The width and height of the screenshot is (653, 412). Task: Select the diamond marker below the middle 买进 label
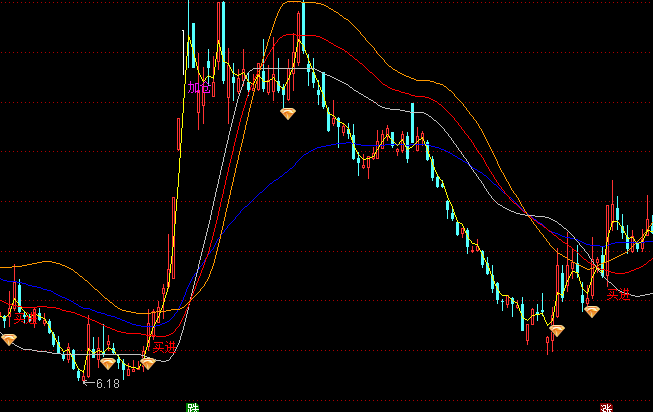point(147,363)
